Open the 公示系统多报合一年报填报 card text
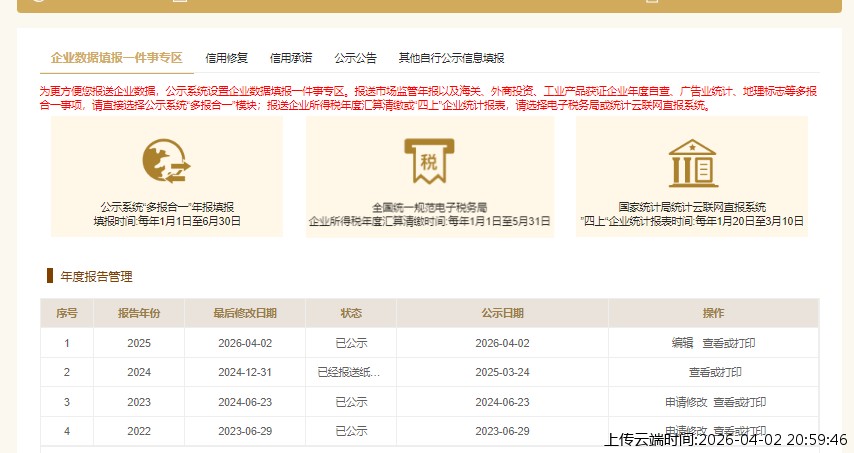The image size is (854, 453). (167, 207)
